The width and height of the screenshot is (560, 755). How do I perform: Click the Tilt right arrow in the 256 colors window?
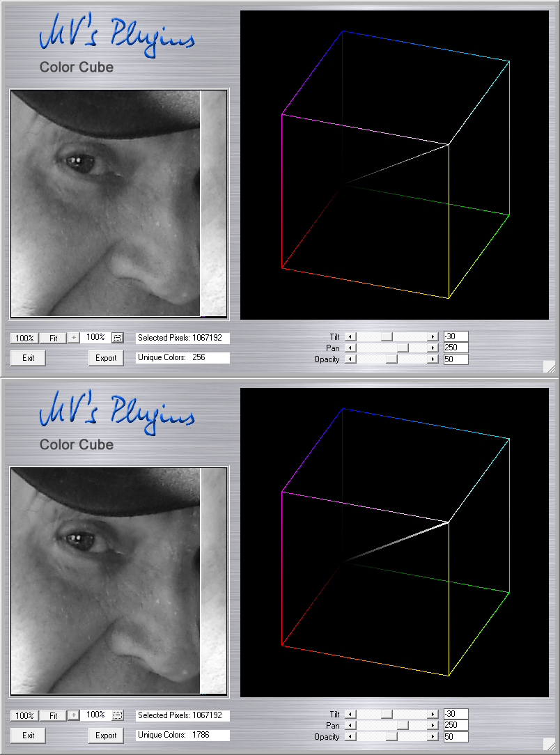pyautogui.click(x=433, y=336)
